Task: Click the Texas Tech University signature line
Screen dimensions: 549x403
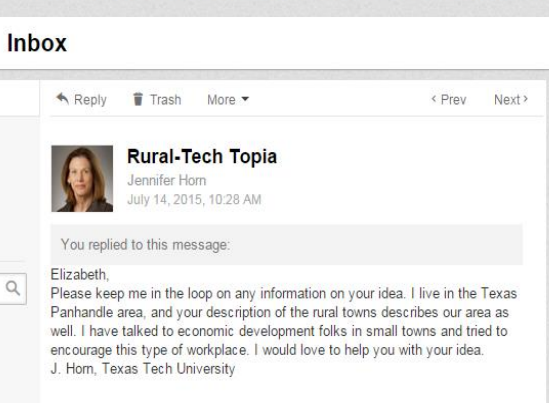Action: pyautogui.click(x=143, y=369)
